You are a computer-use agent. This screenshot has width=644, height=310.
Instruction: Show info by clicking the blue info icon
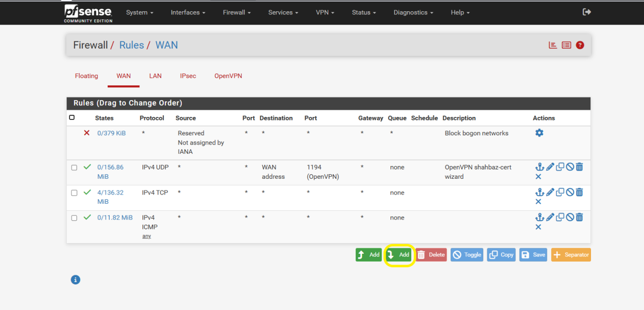pos(76,280)
